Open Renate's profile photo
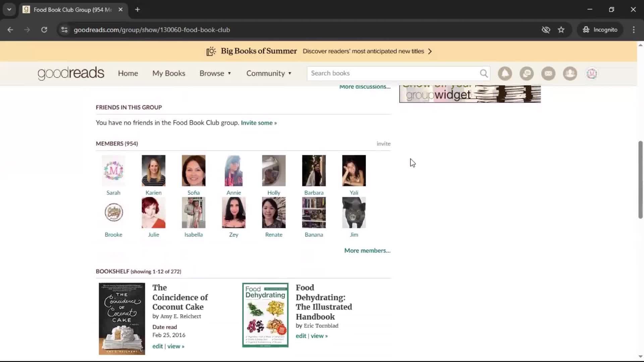The height and width of the screenshot is (362, 644). 274,213
